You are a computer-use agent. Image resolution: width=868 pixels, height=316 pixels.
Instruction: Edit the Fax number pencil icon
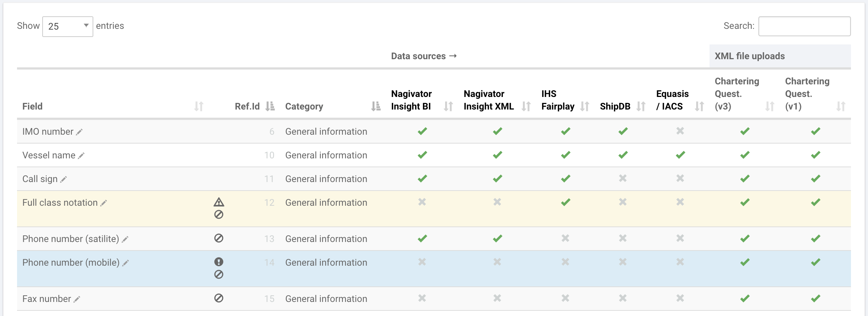[x=77, y=299]
